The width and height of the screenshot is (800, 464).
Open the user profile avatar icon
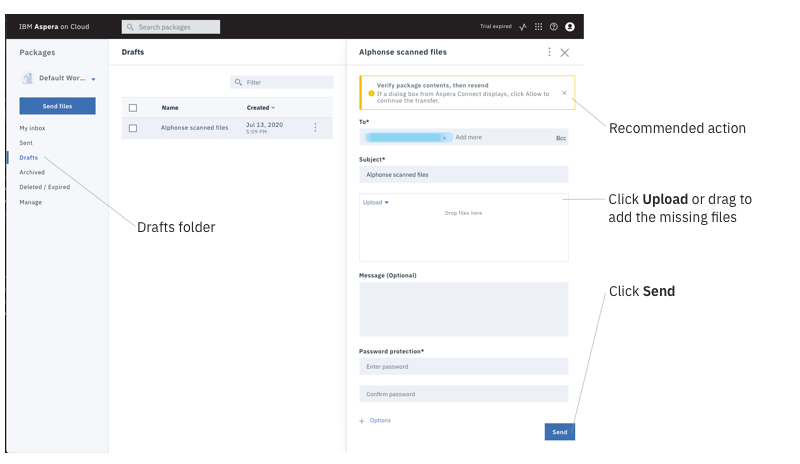pos(570,27)
